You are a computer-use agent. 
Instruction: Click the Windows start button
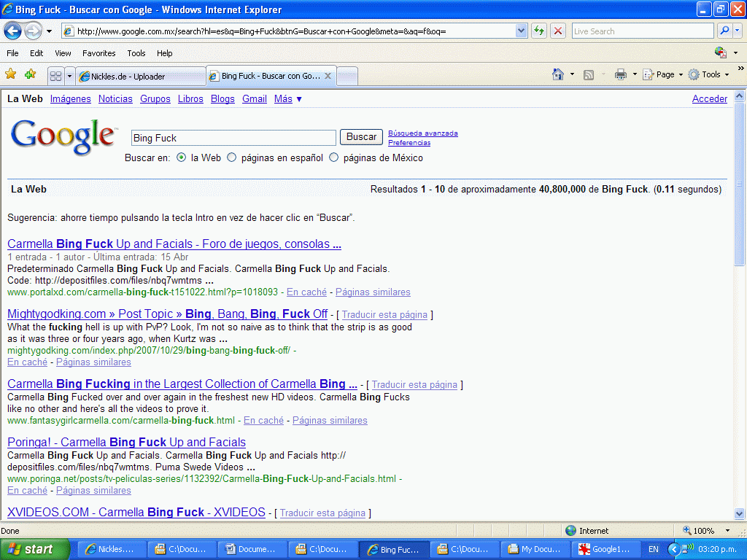[35, 549]
